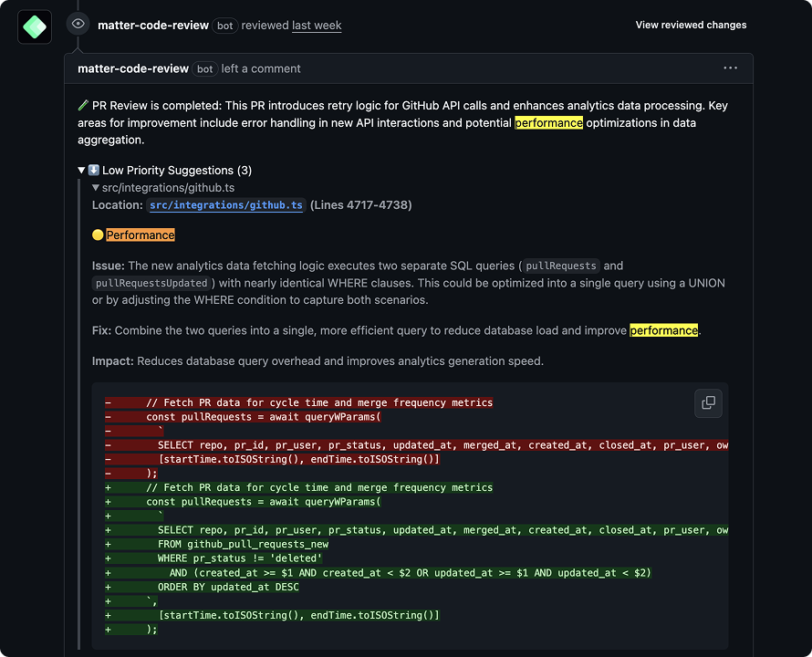Copy the code diff with copy icon
Image resolution: width=812 pixels, height=657 pixels.
coord(708,402)
